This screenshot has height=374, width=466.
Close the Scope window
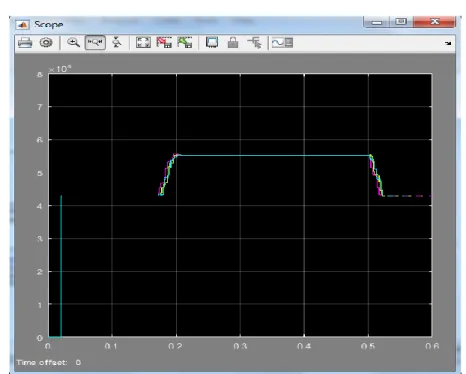434,22
